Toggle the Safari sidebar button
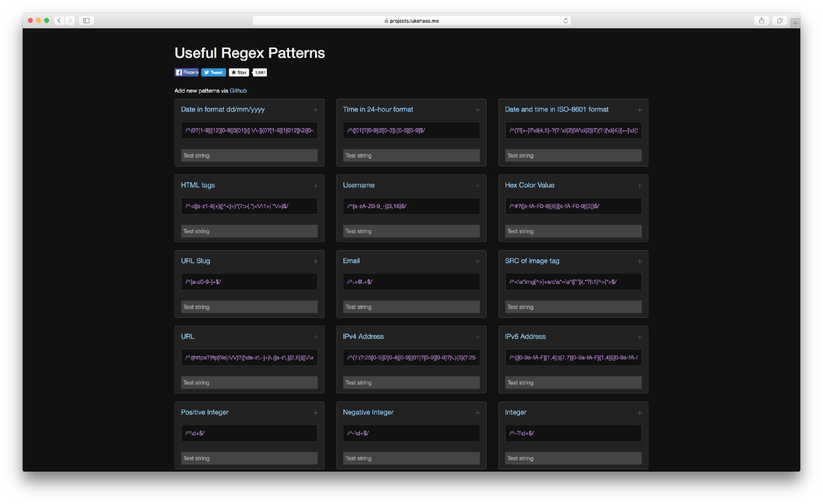 [86, 20]
